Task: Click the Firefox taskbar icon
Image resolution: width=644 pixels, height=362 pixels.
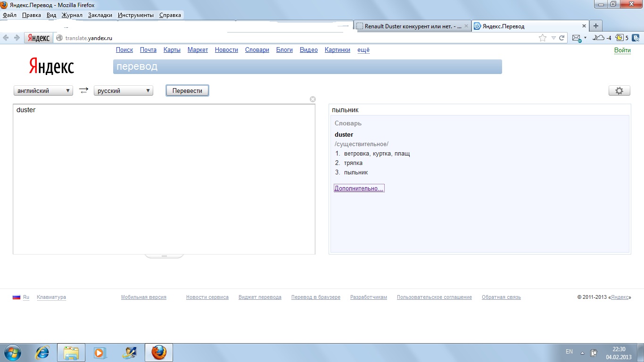Action: point(159,353)
